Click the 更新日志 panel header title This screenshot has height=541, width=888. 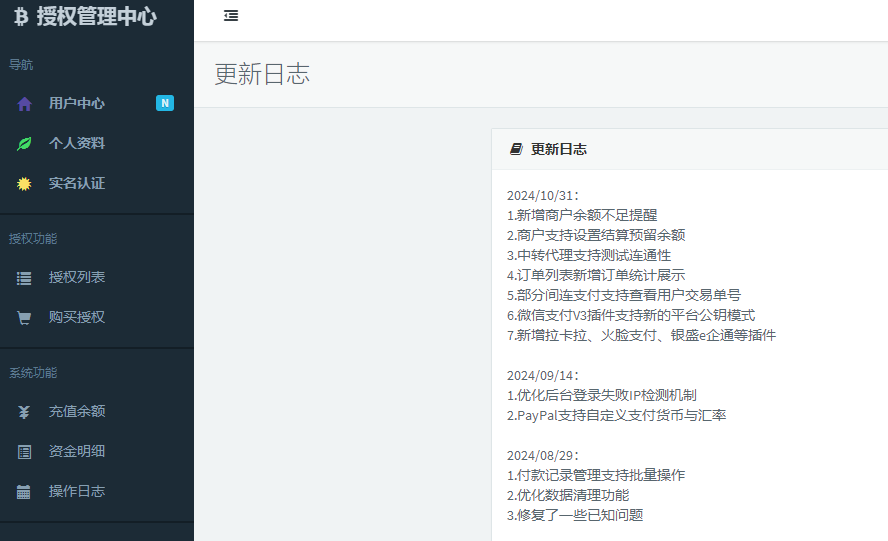click(558, 149)
